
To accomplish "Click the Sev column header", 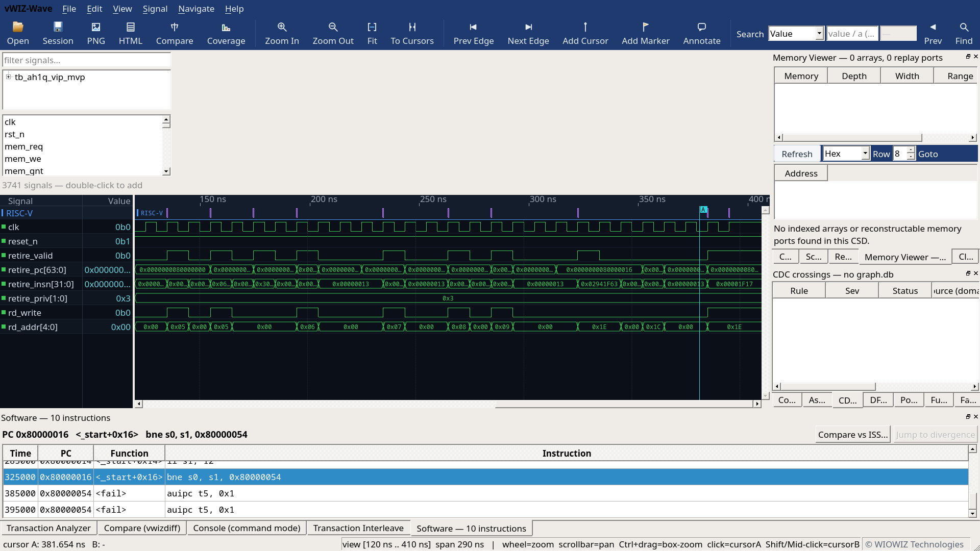I will [852, 291].
